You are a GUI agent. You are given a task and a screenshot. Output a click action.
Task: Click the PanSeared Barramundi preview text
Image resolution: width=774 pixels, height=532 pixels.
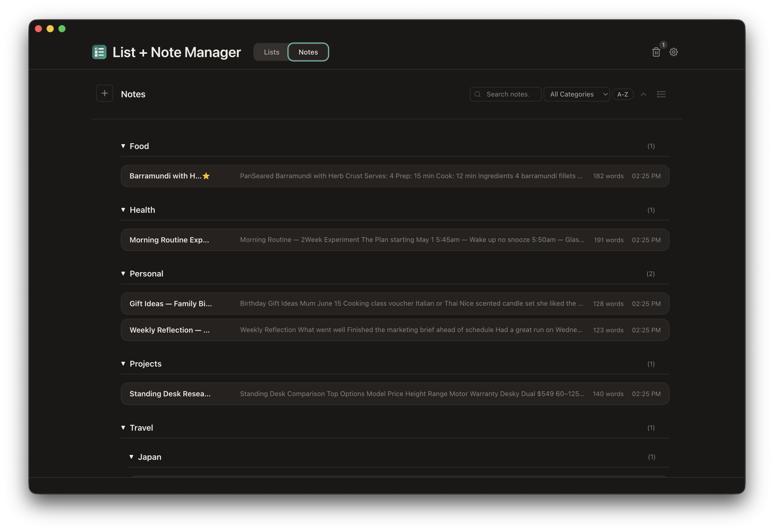click(411, 176)
